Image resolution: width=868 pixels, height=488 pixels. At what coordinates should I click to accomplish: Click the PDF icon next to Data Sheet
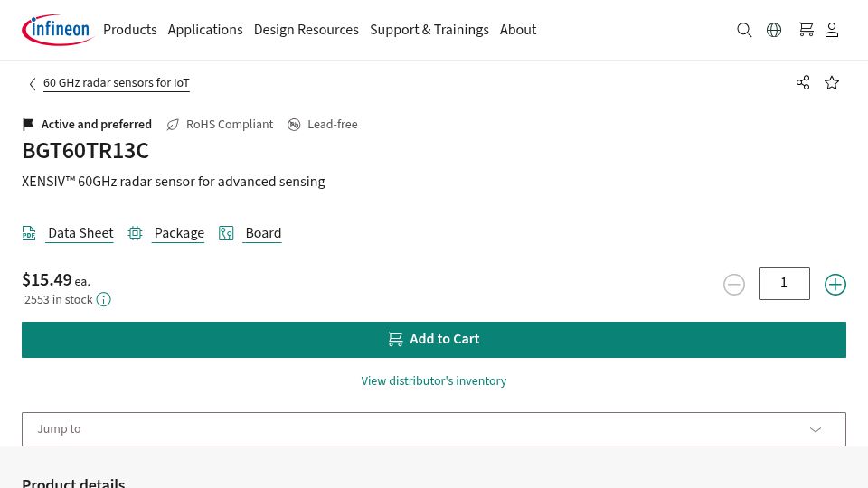29,233
